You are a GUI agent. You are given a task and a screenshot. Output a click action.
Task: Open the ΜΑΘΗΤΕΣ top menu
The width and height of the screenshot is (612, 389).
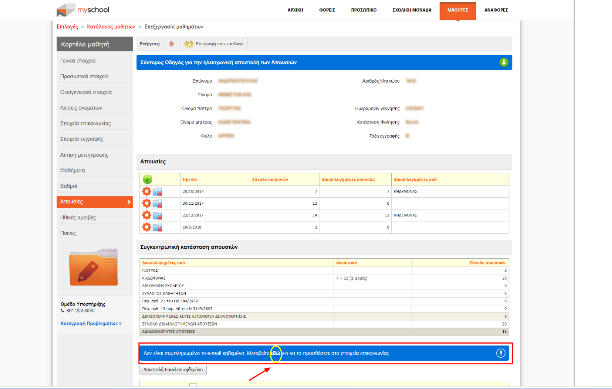point(458,11)
